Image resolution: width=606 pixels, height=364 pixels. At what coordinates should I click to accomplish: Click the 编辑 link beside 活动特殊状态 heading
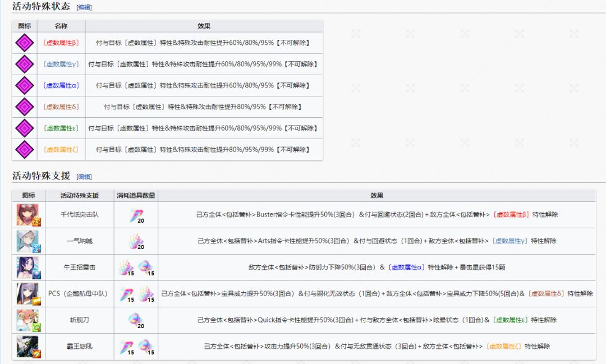pos(84,7)
